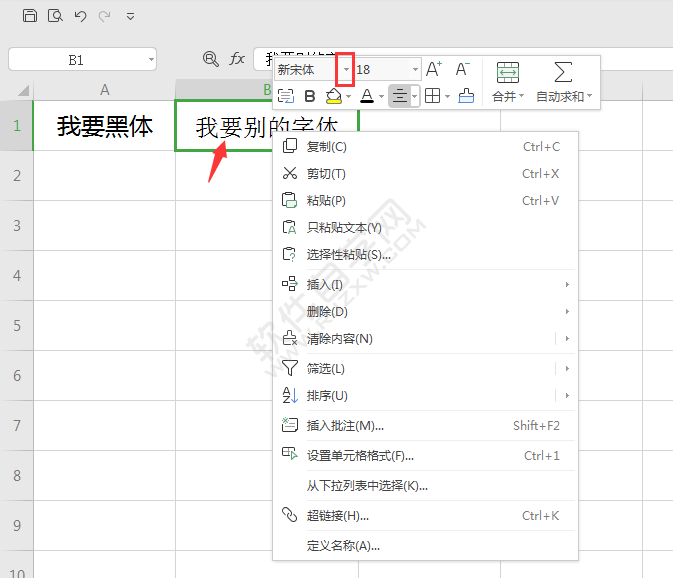This screenshot has width=673, height=578.
Task: Apply font color A icon
Action: pyautogui.click(x=367, y=96)
